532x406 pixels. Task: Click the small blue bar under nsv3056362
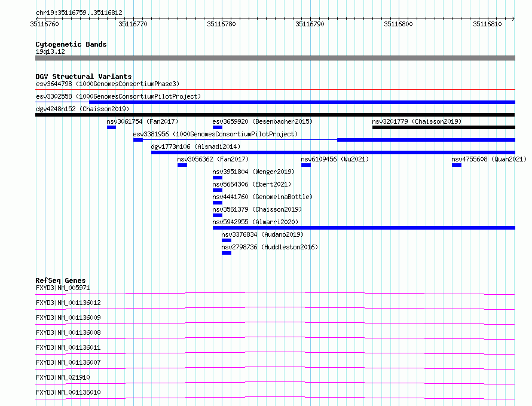tap(182, 165)
